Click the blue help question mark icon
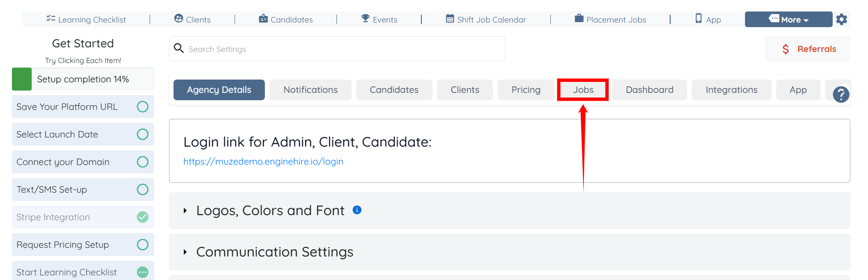 841,94
